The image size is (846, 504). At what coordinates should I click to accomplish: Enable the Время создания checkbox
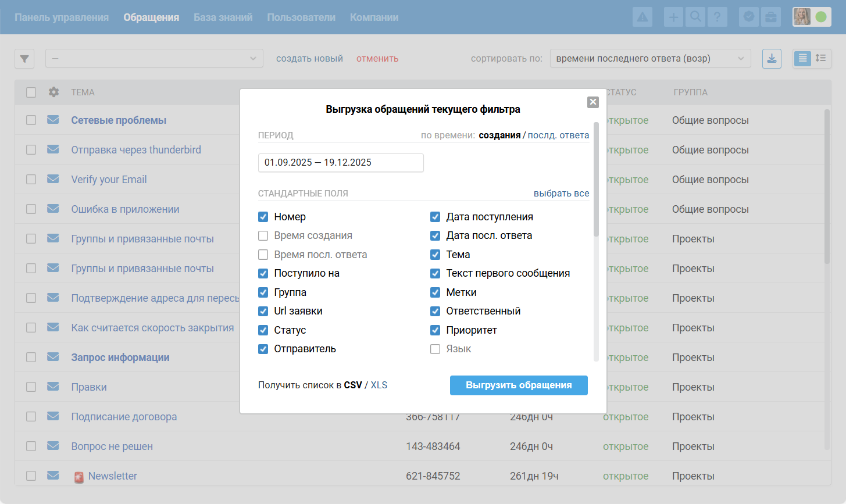[263, 235]
